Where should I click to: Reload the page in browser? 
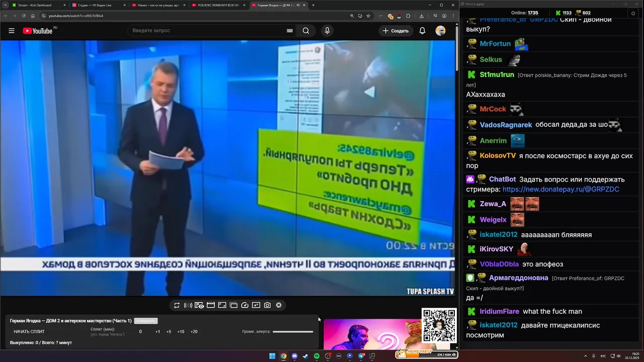tap(23, 16)
